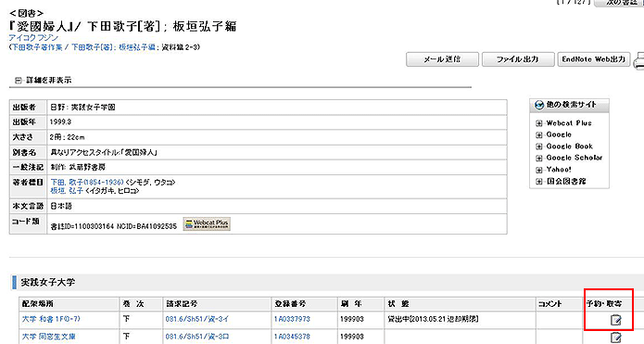The image size is (644, 344).
Task: Click the printer icon beside EndNote Web出力
Action: (x=639, y=61)
